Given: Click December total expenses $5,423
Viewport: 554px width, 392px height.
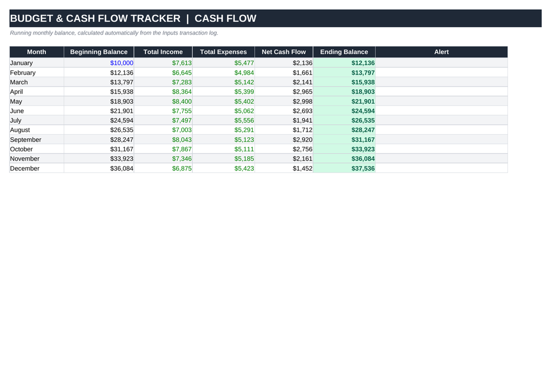Looking at the screenshot, I should [x=223, y=169].
